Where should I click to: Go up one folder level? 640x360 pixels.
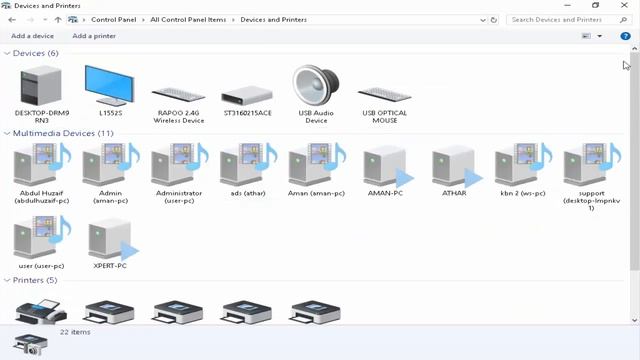58,20
